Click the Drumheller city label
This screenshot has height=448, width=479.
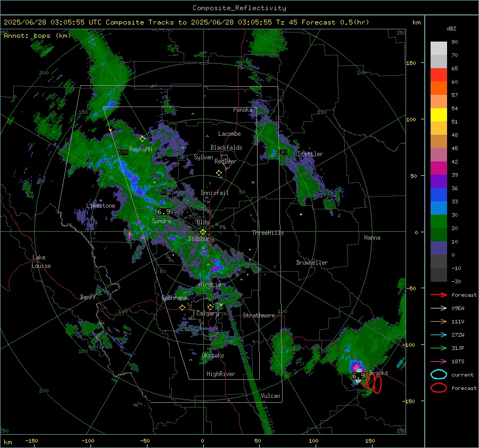click(x=312, y=263)
